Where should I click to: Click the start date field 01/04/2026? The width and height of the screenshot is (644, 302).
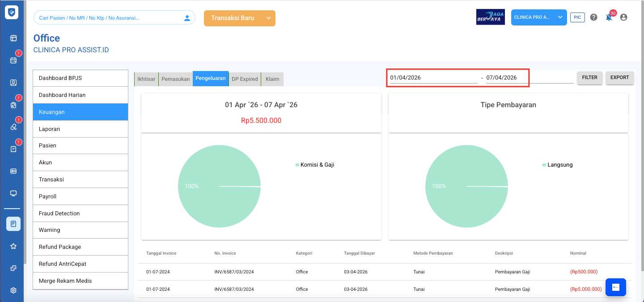(x=433, y=78)
